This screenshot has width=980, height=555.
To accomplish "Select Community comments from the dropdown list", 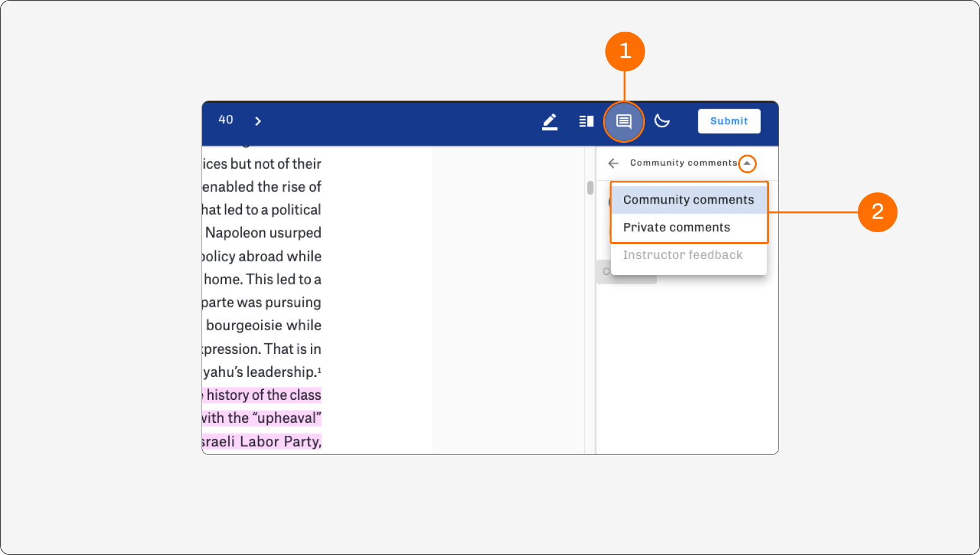I will point(688,200).
